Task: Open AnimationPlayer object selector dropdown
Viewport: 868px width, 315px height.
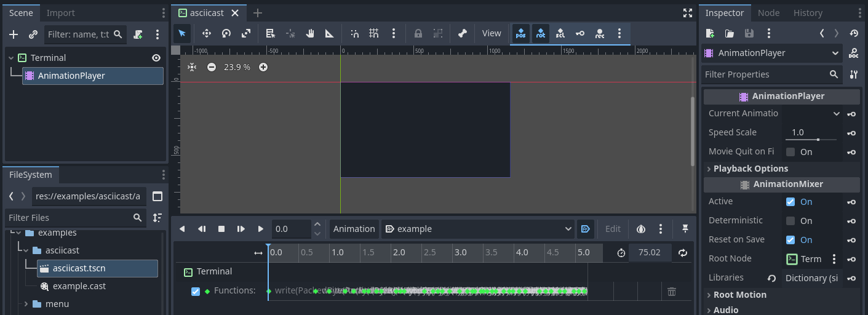Action: (772, 53)
